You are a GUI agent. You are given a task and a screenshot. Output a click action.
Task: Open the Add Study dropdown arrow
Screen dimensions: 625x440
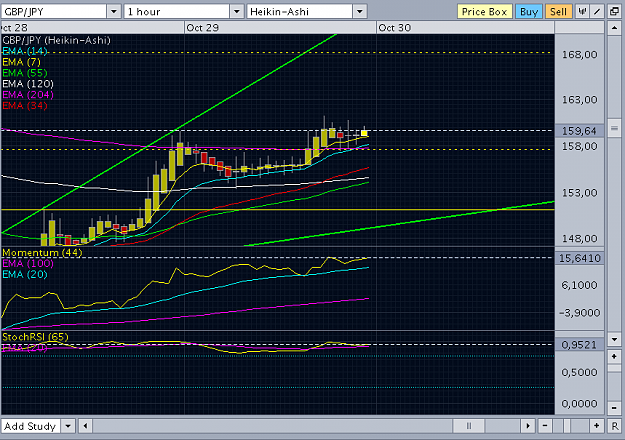[68, 426]
